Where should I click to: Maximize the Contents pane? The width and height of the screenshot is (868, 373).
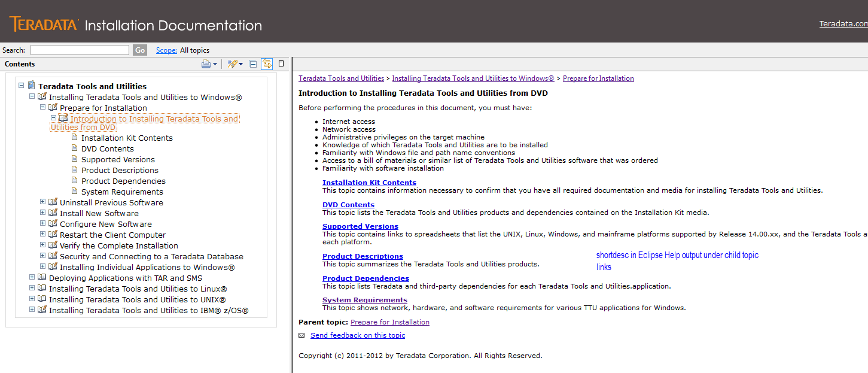point(281,64)
